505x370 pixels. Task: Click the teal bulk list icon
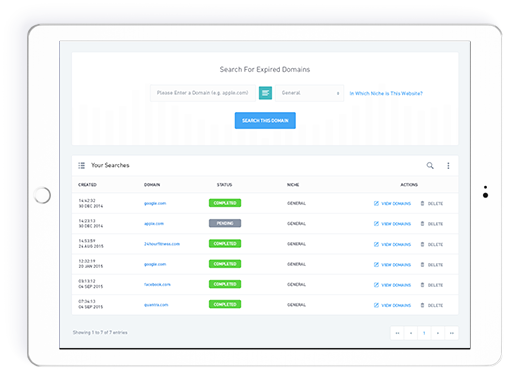[265, 93]
